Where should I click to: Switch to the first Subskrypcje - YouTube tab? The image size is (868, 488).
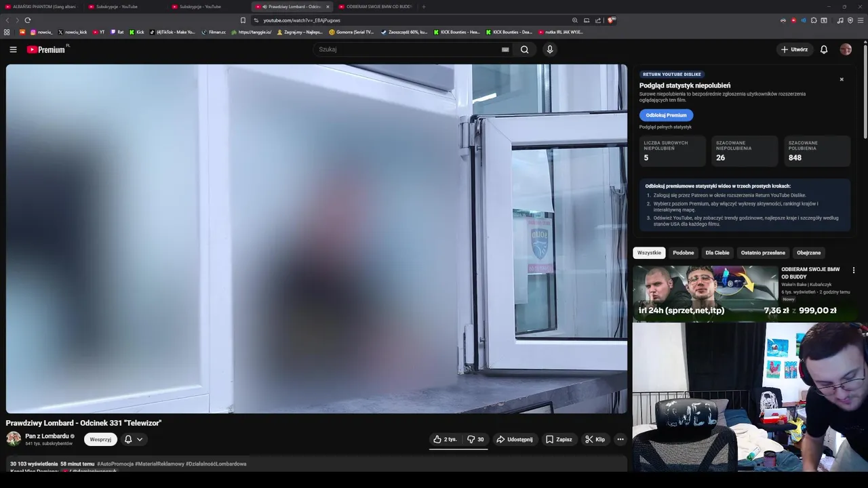click(125, 7)
